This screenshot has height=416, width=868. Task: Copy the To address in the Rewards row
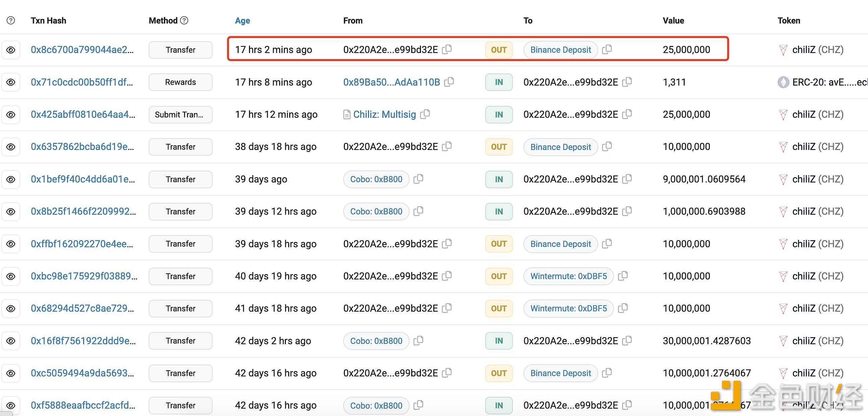click(627, 82)
